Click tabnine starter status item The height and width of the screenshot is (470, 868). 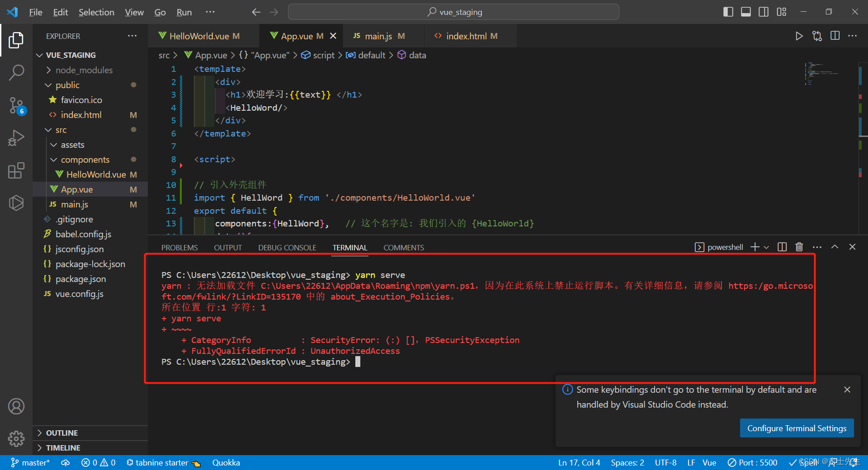pos(163,463)
